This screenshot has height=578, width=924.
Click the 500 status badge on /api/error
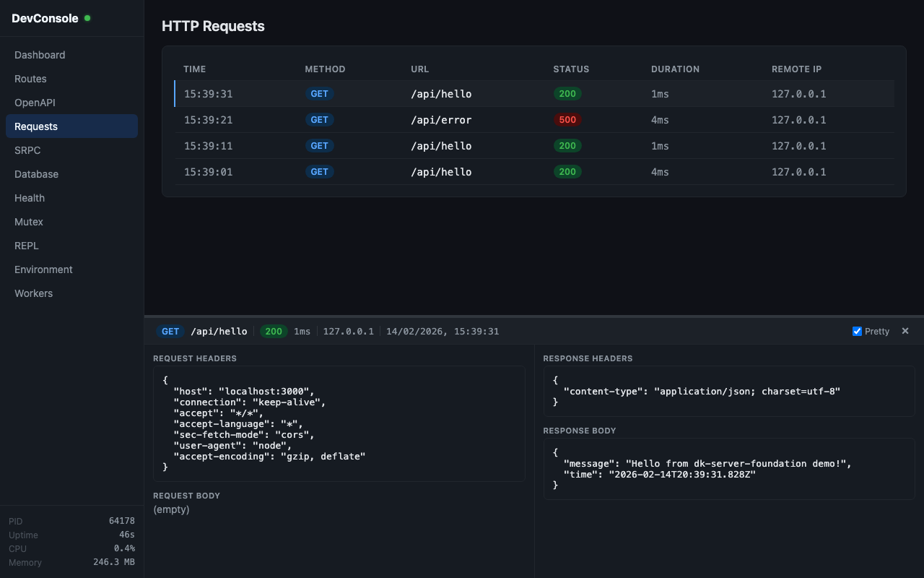[568, 120]
